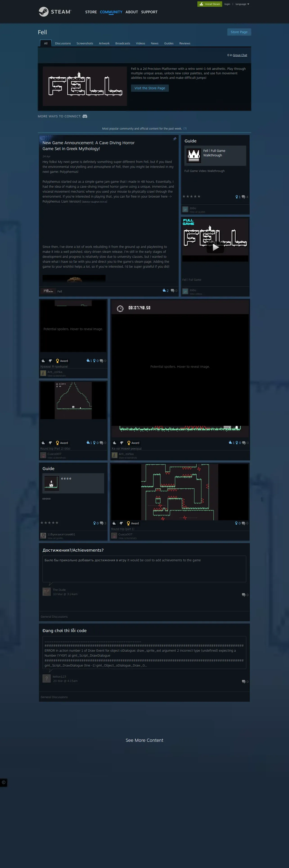Load more with See More Content
Screen dimensions: 289x868
(x=144, y=740)
